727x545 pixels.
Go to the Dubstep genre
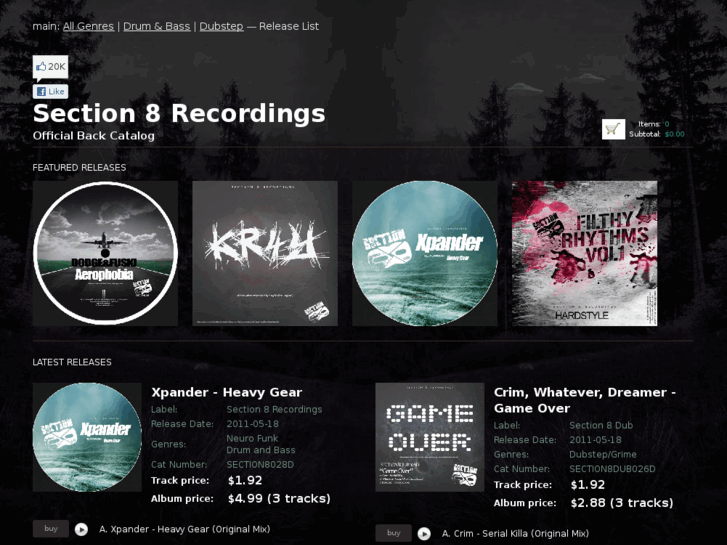click(x=221, y=26)
